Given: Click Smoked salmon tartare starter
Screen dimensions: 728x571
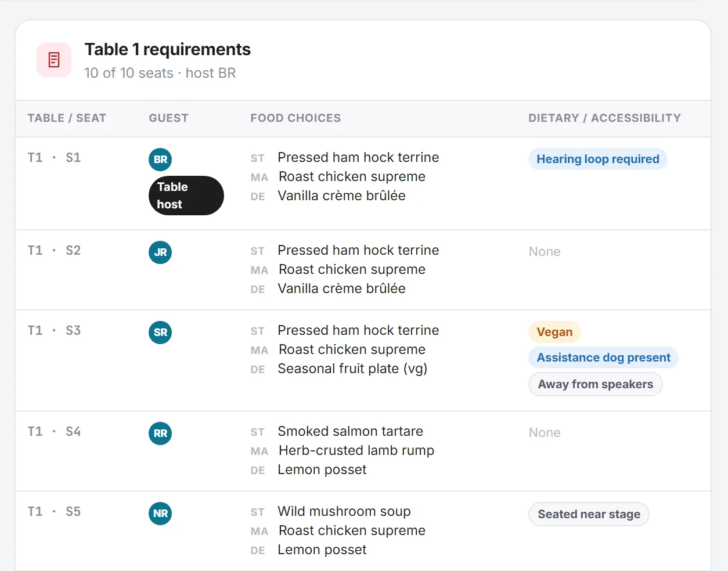Looking at the screenshot, I should [x=350, y=431].
